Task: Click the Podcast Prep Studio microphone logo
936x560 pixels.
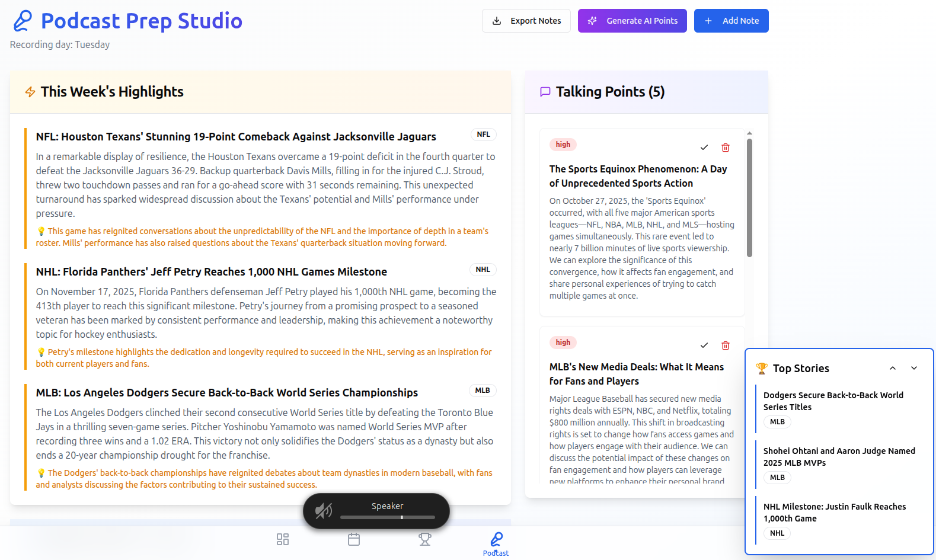Action: pos(23,21)
